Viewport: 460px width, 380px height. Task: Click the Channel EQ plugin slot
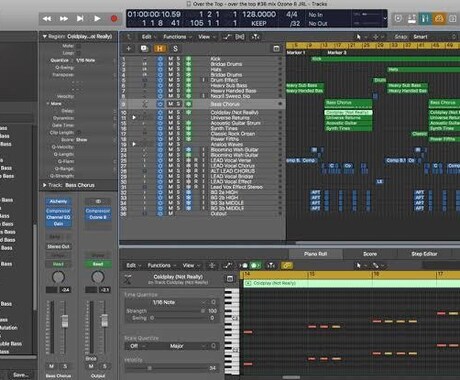(x=58, y=217)
